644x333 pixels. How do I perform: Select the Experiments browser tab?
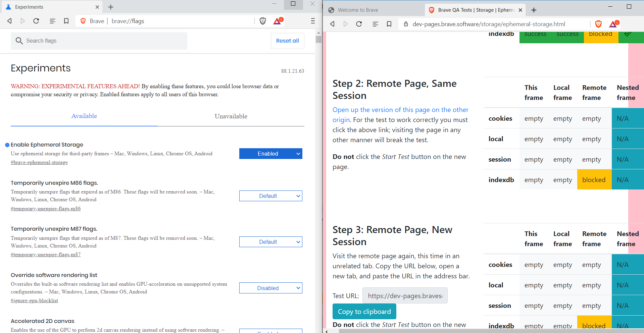pyautogui.click(x=52, y=7)
